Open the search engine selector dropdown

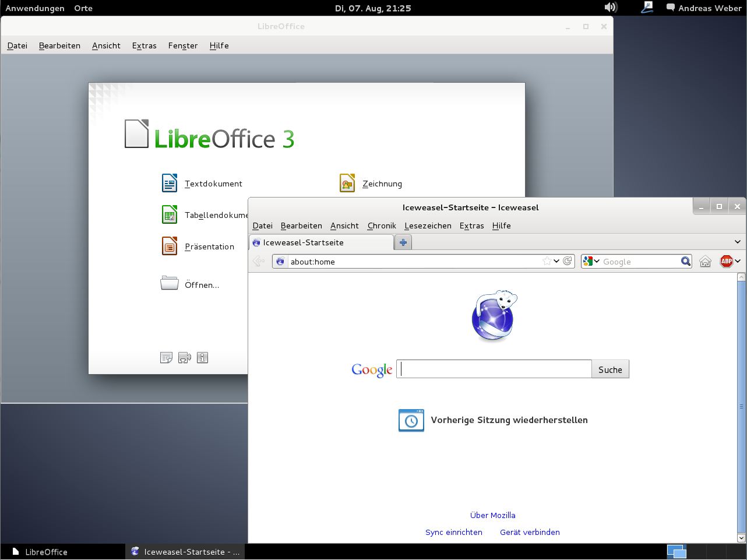coord(591,262)
